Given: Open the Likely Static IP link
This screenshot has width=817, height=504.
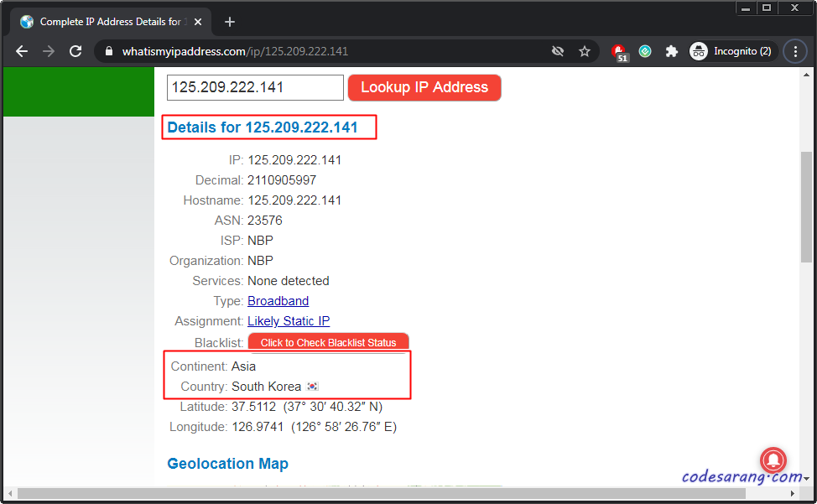Looking at the screenshot, I should click(x=289, y=321).
